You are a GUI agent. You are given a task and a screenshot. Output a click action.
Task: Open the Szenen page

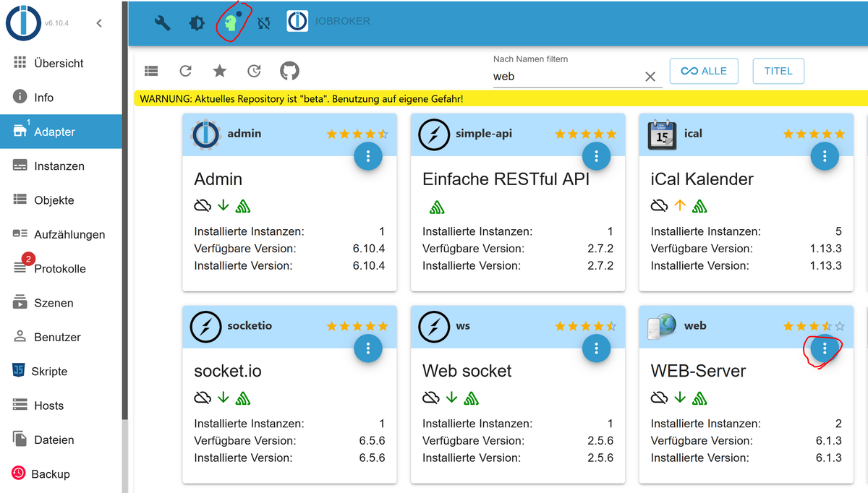(x=61, y=303)
